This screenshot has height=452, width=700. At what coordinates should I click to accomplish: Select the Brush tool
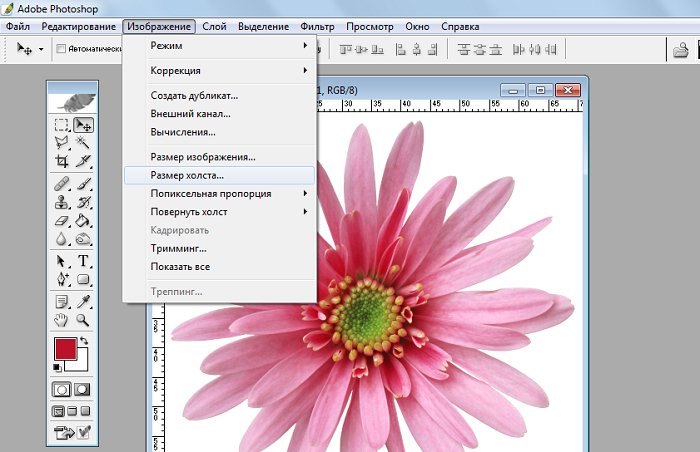point(83,184)
